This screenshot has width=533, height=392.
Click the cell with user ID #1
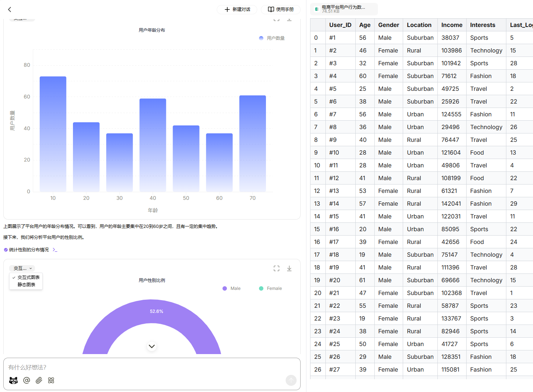pos(340,38)
